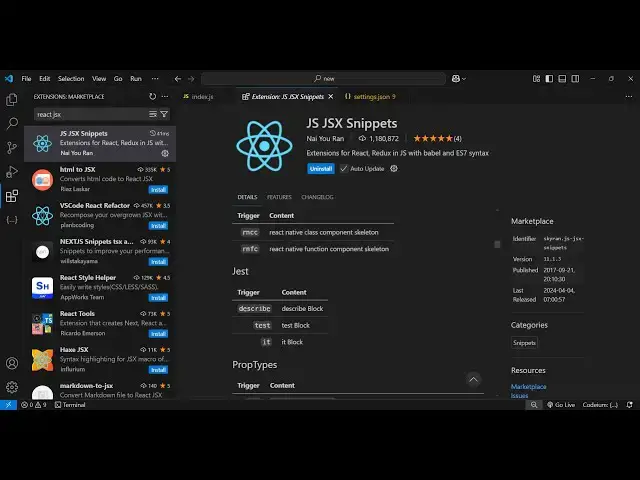Viewport: 640px width, 480px height.
Task: Install the NEXTJS Snippets extension
Action: (158, 262)
